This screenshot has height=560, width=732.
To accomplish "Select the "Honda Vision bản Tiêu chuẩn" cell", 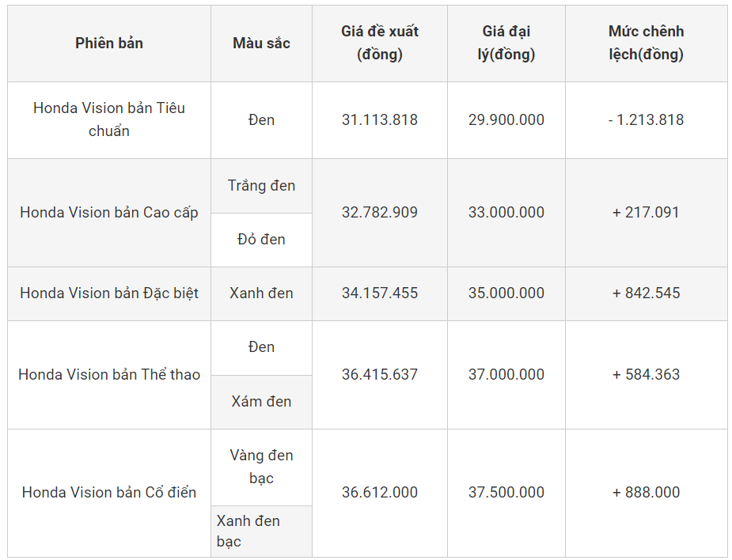I will point(109,119).
